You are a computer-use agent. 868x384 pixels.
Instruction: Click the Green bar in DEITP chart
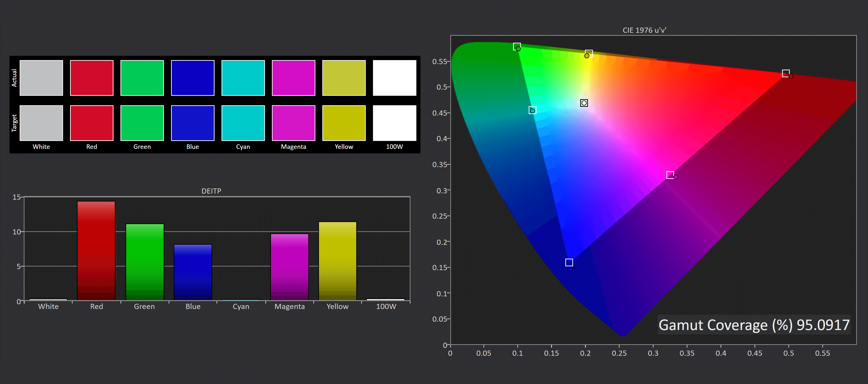tap(145, 262)
